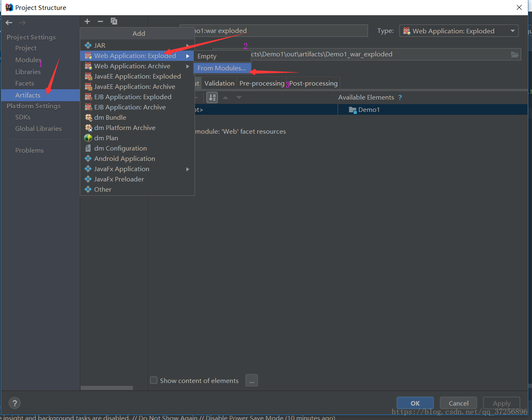Toggle Show content of elements checkbox
Viewport: 532px width, 420px height.
154,380
